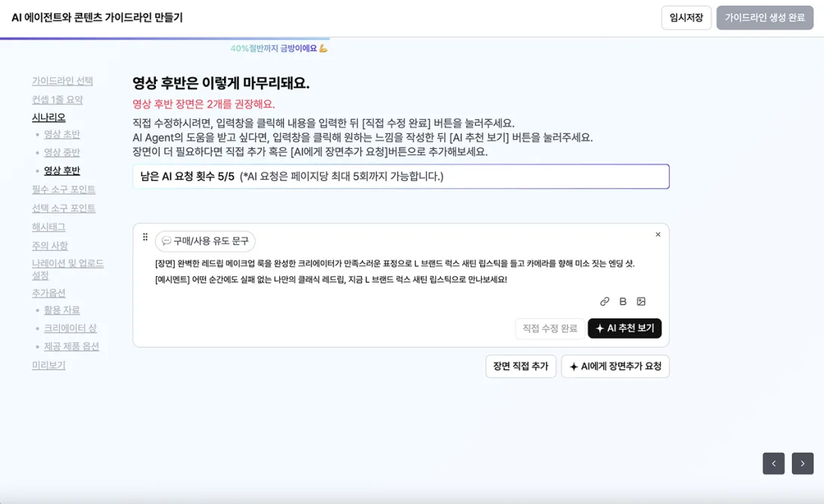Open 필수 소구 포인트 in sidebar
Viewport: 824px width, 504px height.
pyautogui.click(x=64, y=189)
